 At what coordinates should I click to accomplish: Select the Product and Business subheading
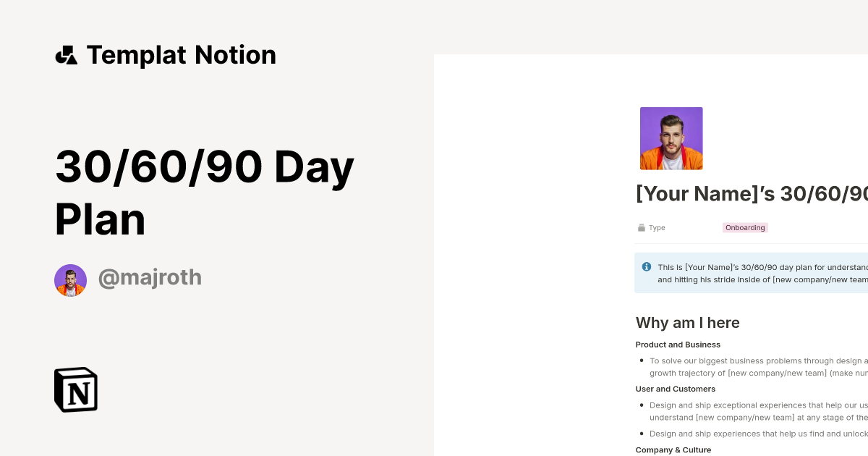click(678, 345)
